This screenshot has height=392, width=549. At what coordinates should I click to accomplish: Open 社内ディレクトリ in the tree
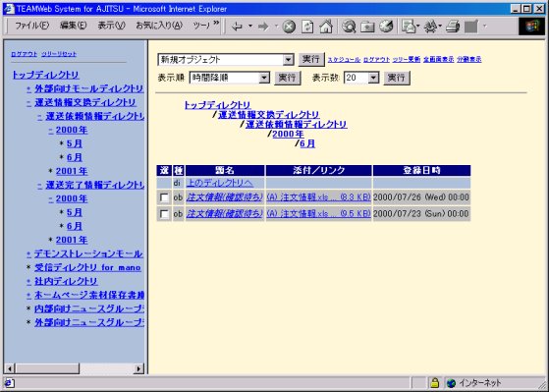[x=66, y=281]
